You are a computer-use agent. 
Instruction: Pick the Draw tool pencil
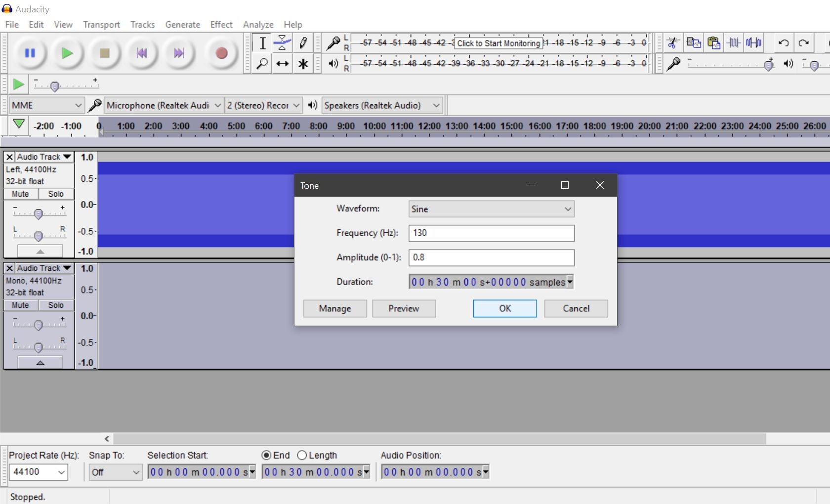pos(303,43)
